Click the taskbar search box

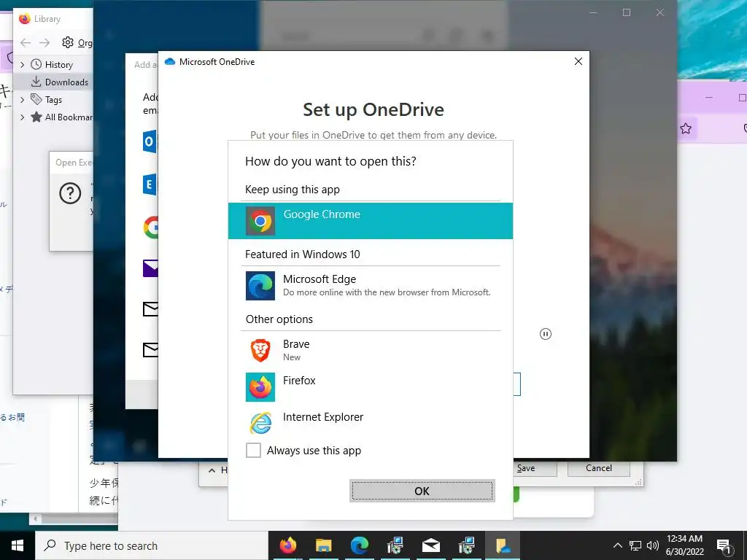pyautogui.click(x=152, y=545)
